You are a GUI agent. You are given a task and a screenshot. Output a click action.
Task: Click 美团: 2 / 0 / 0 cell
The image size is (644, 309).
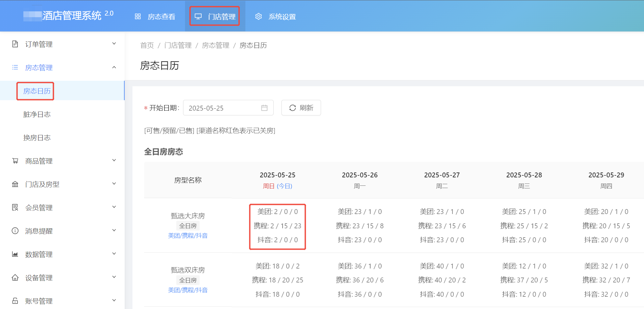278,212
